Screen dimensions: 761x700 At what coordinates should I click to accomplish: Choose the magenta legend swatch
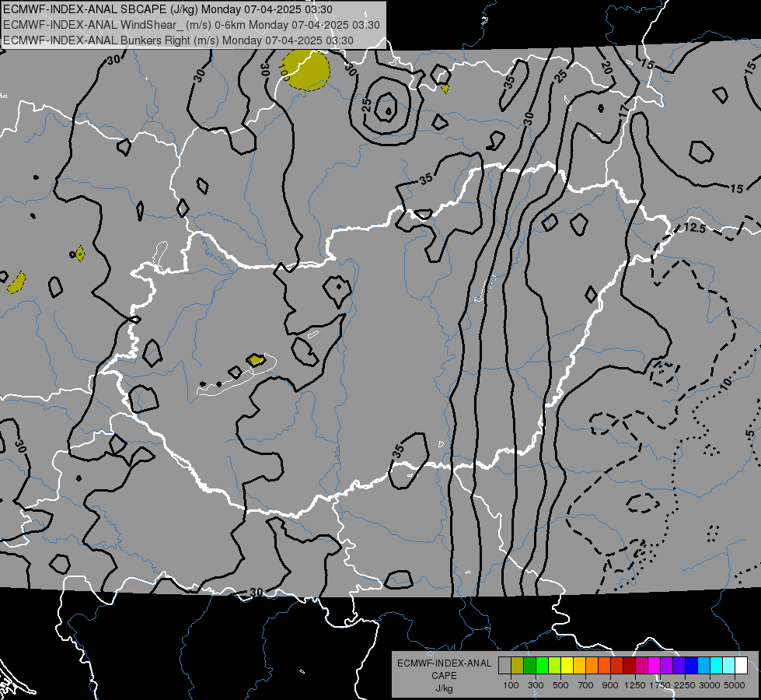pos(655,666)
